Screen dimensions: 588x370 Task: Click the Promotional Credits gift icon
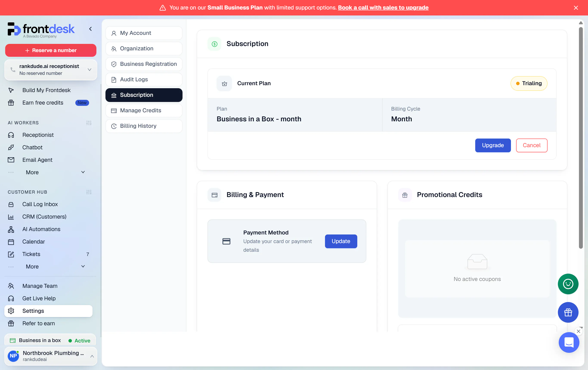pyautogui.click(x=405, y=195)
